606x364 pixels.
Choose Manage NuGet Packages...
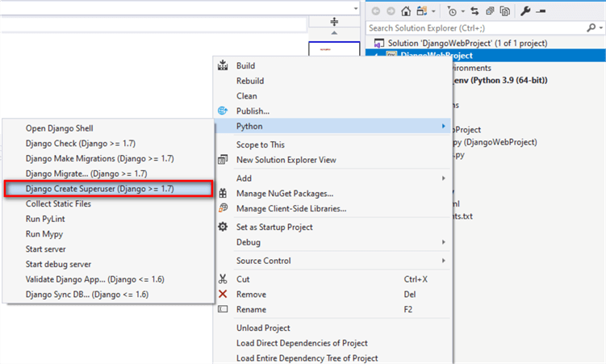[x=285, y=193]
